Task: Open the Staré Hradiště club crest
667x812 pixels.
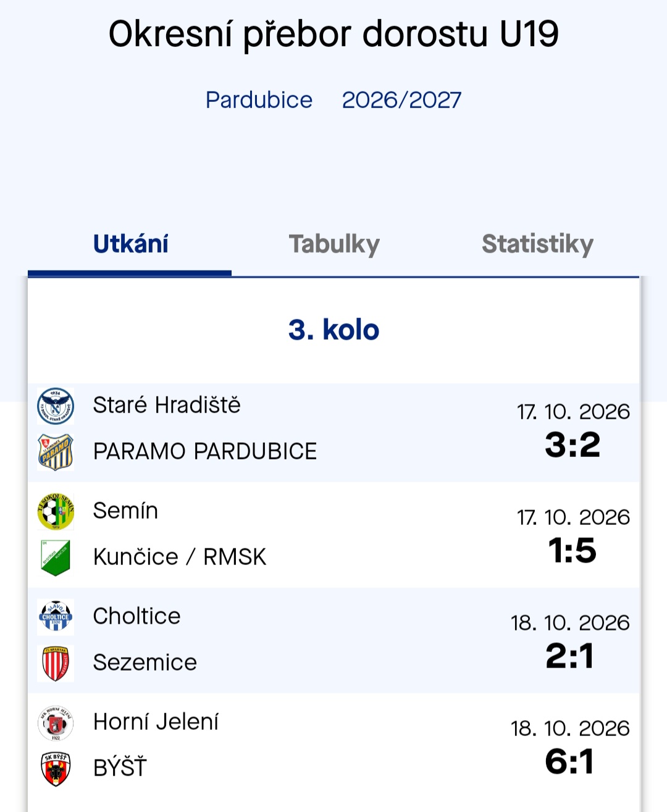Action: click(56, 406)
